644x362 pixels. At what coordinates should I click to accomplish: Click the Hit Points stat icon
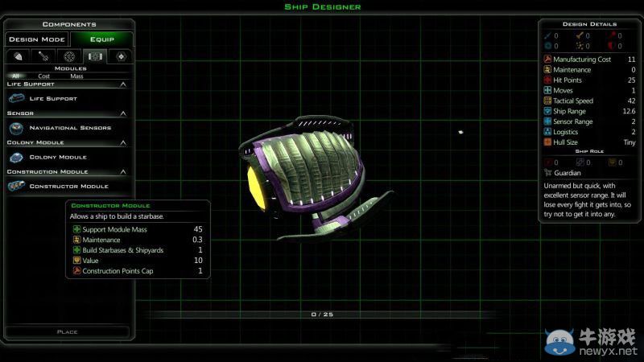[547, 80]
